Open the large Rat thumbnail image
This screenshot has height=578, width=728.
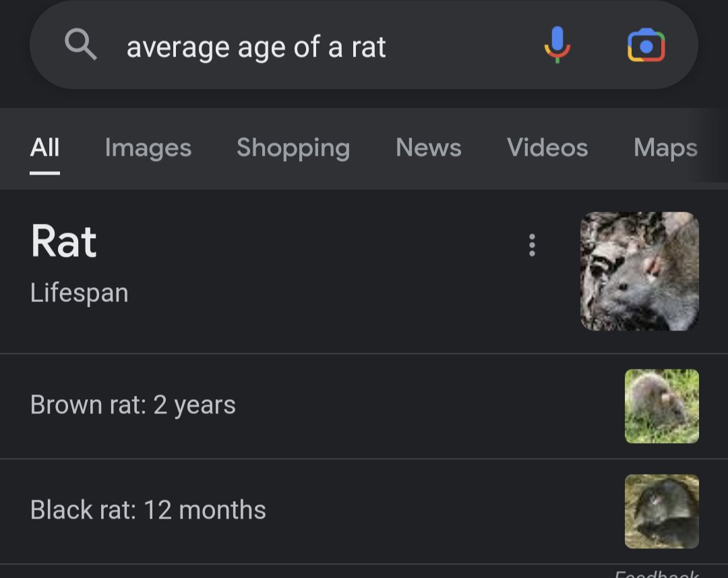pos(639,271)
